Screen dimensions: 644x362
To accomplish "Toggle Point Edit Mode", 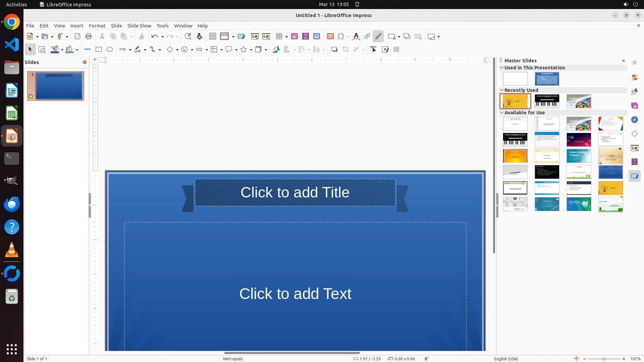I will [374, 50].
